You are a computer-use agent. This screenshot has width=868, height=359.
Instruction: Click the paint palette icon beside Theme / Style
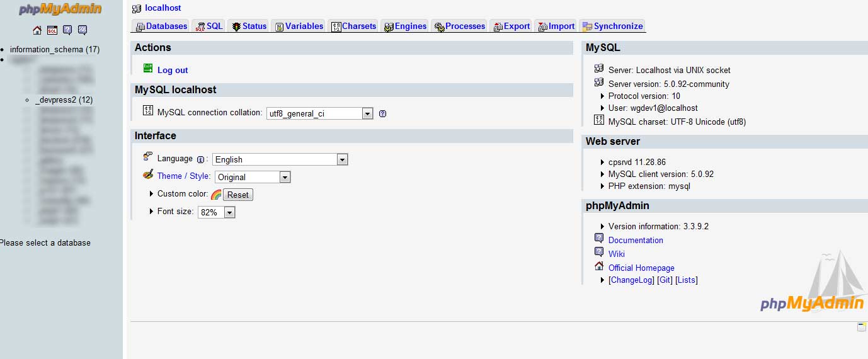(148, 174)
